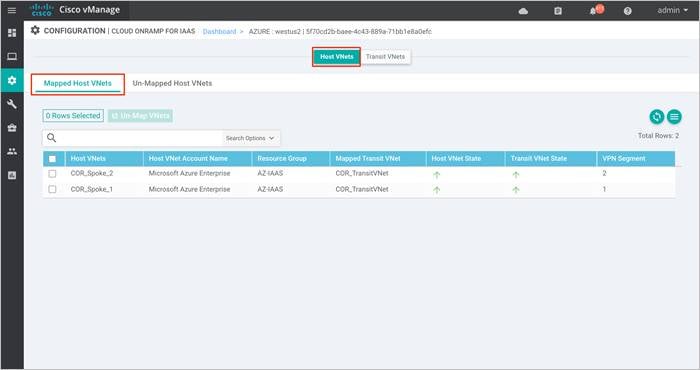This screenshot has width=700, height=370.
Task: Click the Host VNet State arrow for COR_Spoke_2
Action: point(437,175)
